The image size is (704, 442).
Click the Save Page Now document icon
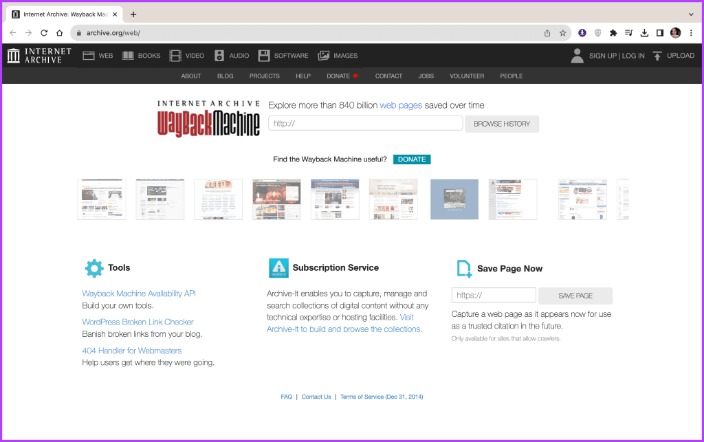point(464,269)
